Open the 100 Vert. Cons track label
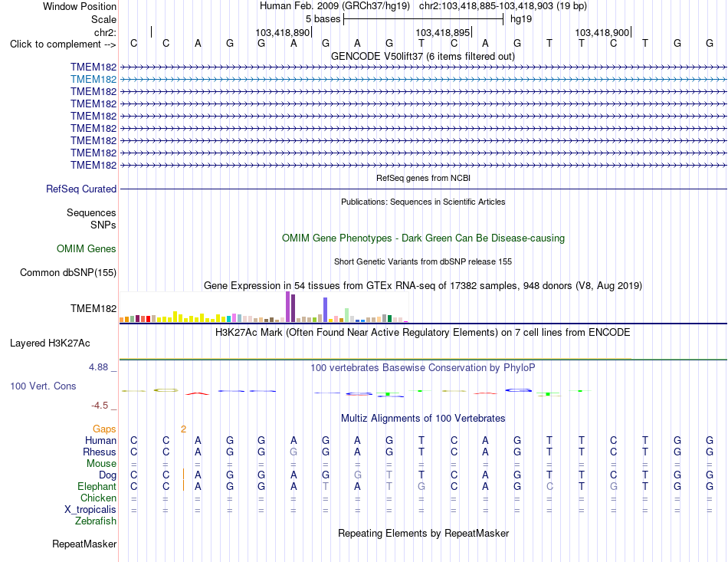The image size is (728, 562). coord(43,386)
